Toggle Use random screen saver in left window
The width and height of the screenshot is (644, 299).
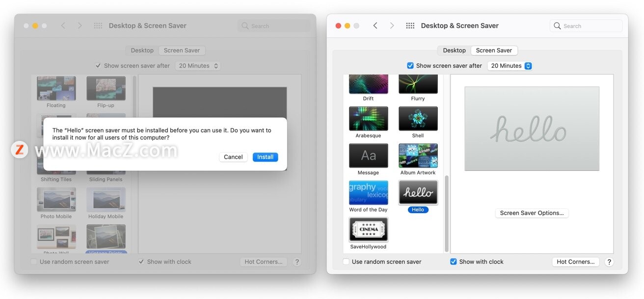coord(34,262)
